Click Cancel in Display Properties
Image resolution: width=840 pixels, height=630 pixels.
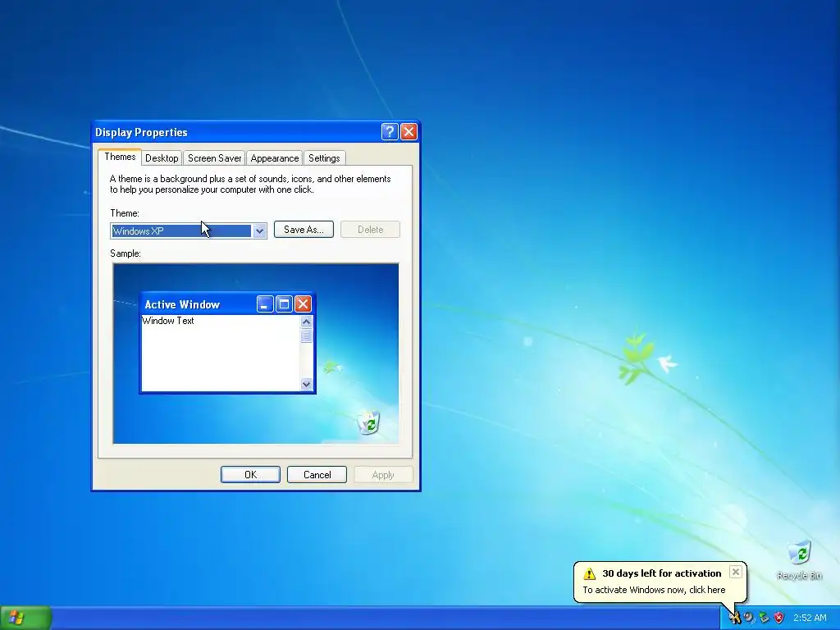tap(317, 475)
